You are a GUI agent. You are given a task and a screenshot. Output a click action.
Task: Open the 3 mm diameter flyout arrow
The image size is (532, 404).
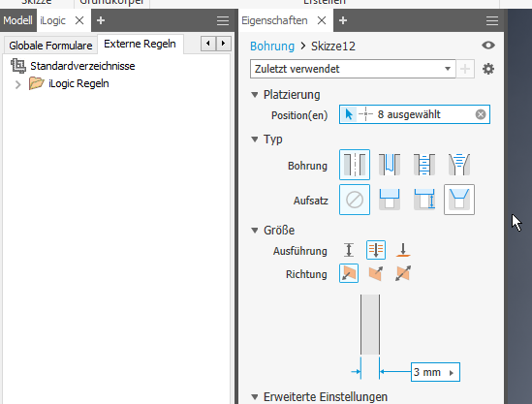click(x=452, y=373)
